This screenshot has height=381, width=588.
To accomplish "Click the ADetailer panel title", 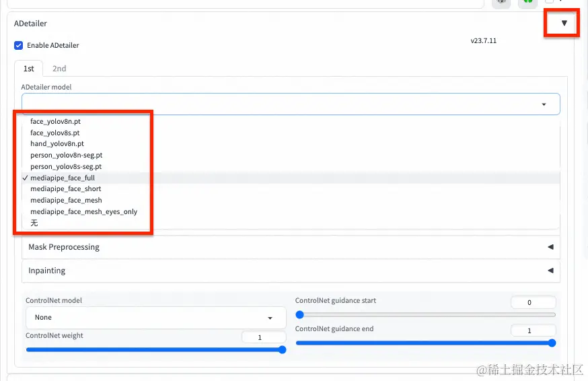I will click(x=30, y=24).
